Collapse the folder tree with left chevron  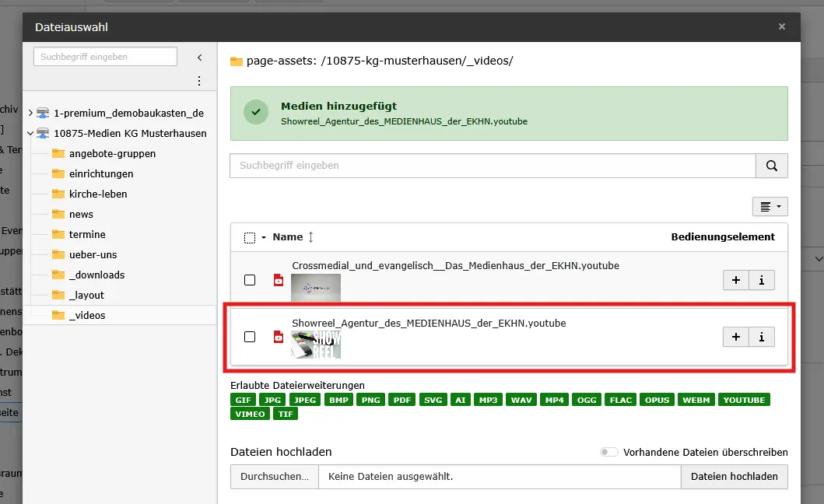click(x=199, y=58)
